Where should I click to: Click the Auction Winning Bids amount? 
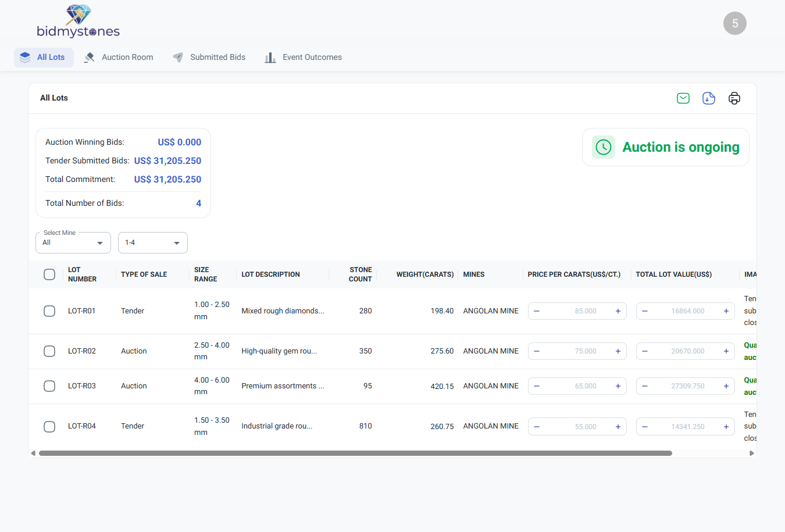(180, 142)
